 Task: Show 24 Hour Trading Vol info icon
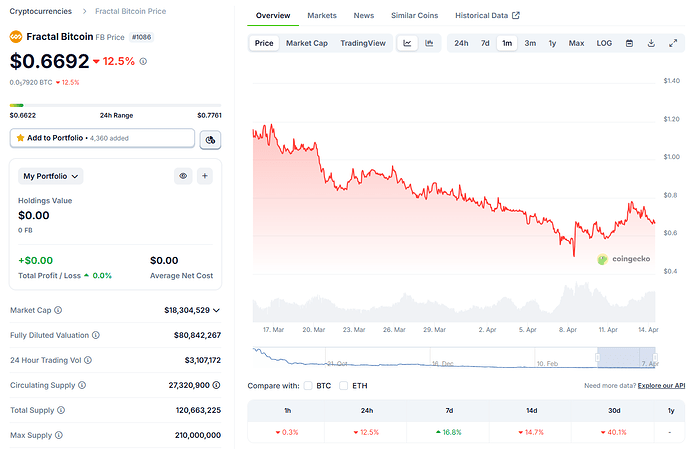88,360
